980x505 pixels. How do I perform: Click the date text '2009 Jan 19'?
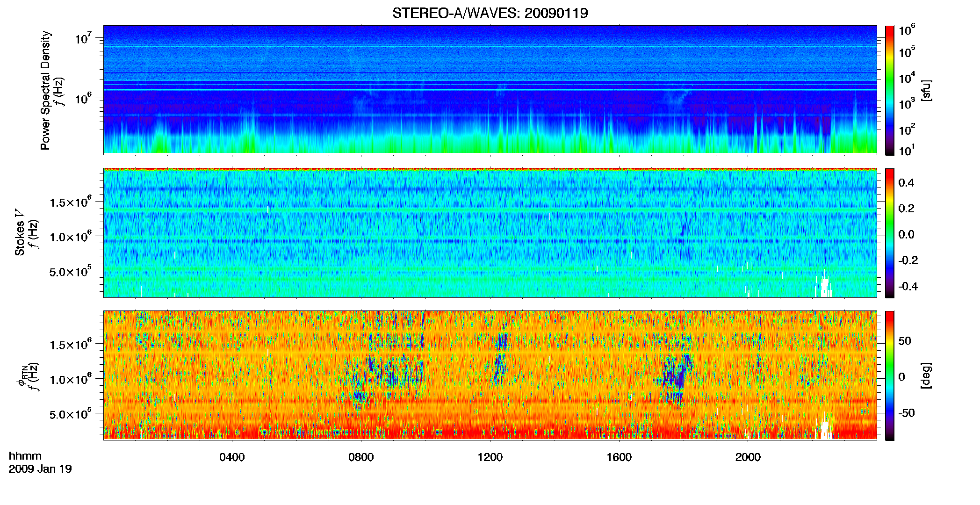(x=40, y=469)
